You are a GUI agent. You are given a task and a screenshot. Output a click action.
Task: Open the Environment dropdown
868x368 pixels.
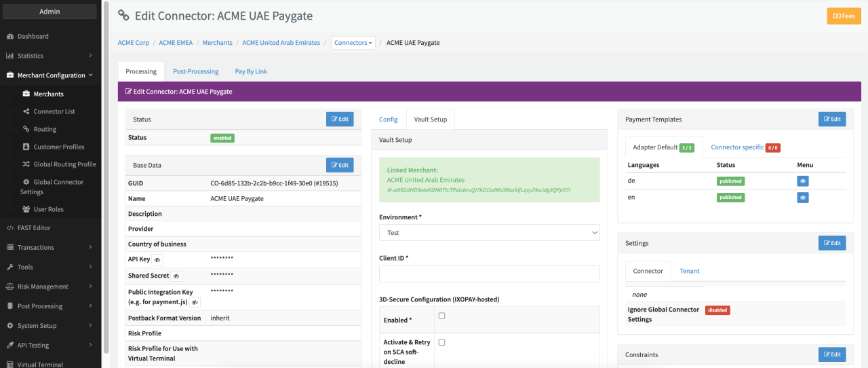pyautogui.click(x=489, y=233)
